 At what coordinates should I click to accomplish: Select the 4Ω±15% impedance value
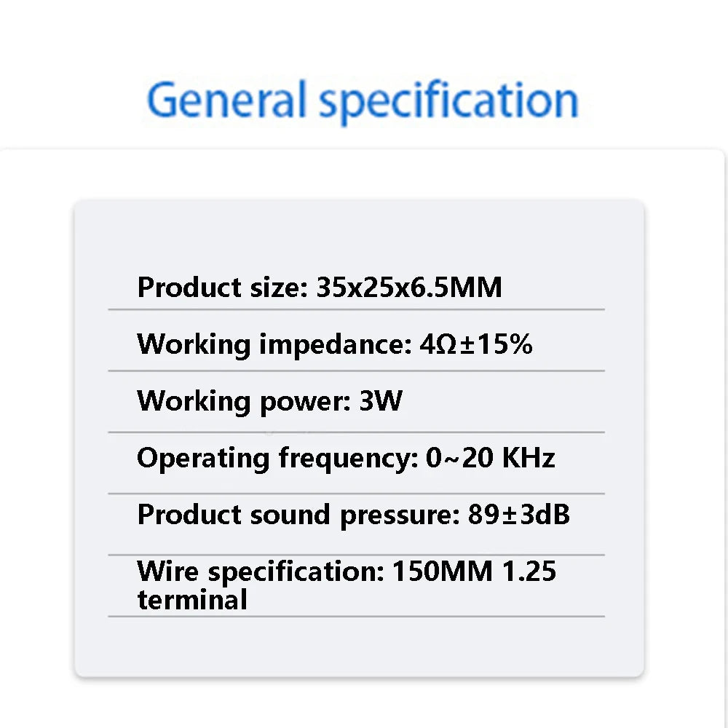[476, 344]
